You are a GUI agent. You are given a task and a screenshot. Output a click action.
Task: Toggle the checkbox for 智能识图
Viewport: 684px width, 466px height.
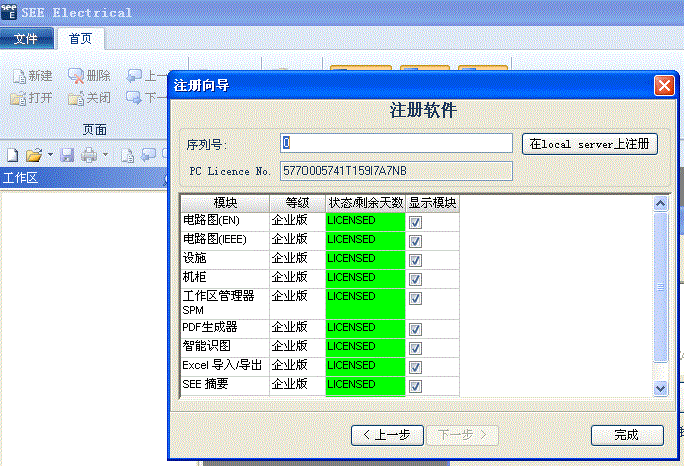[415, 348]
